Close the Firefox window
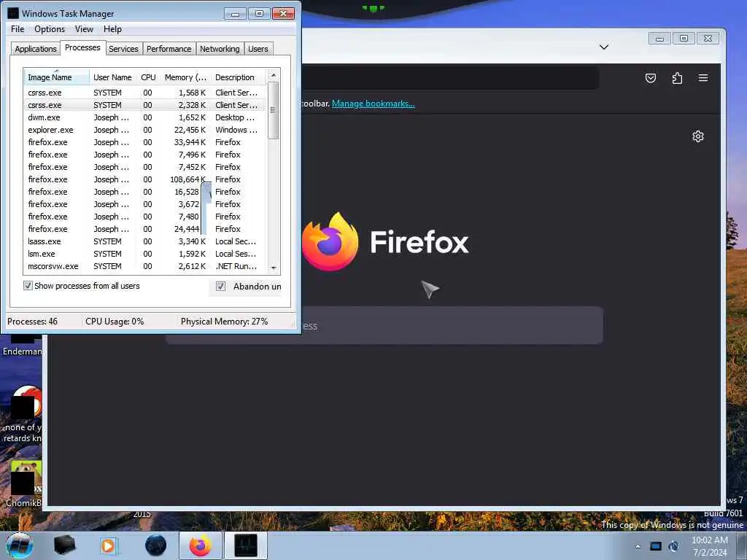 708,39
